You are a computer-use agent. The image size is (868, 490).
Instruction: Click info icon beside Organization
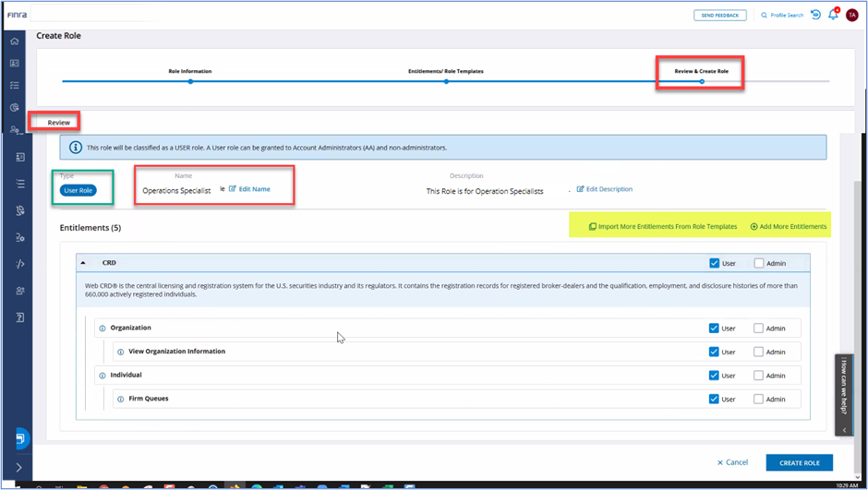tap(102, 328)
